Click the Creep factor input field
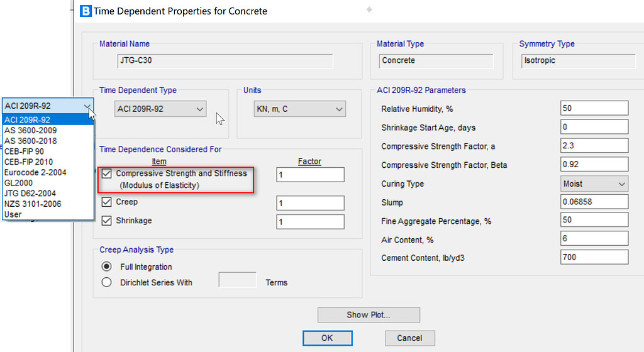Viewport: 644px width, 352px height. (x=310, y=203)
